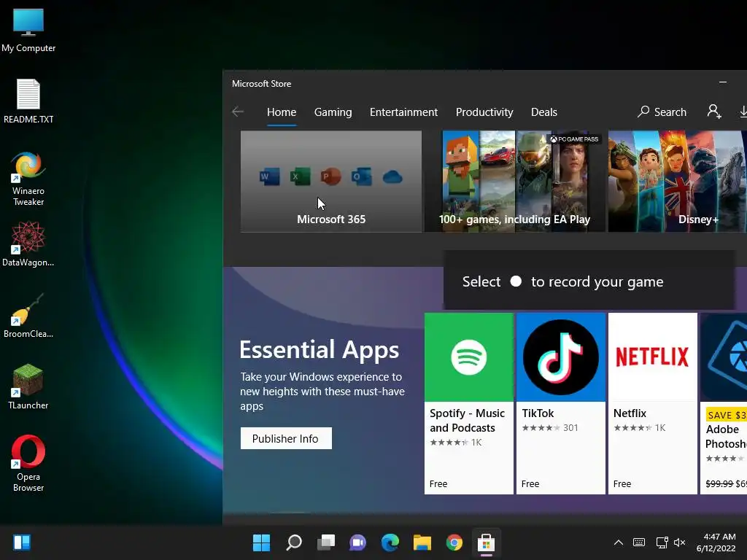Show hidden tray icons chevron

[x=619, y=542]
